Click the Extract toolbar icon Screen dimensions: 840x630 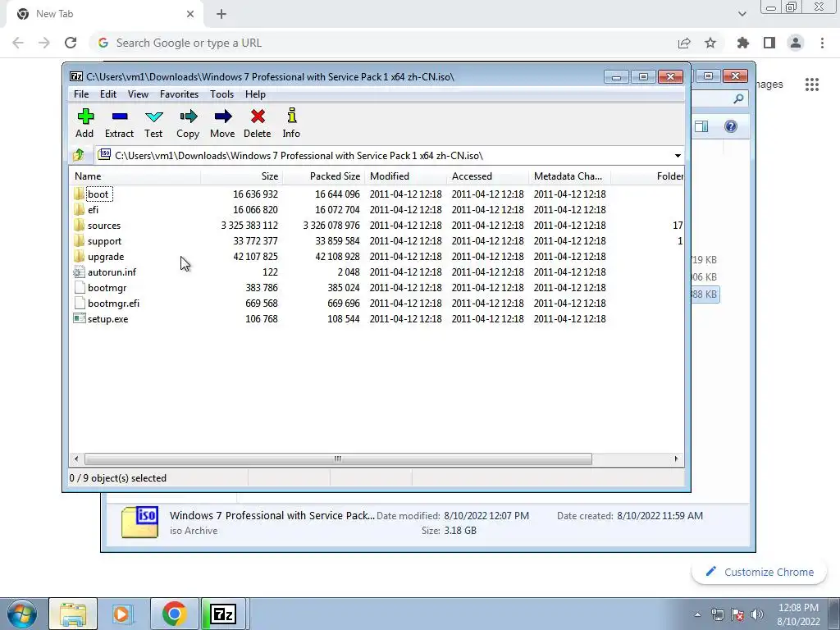click(119, 123)
